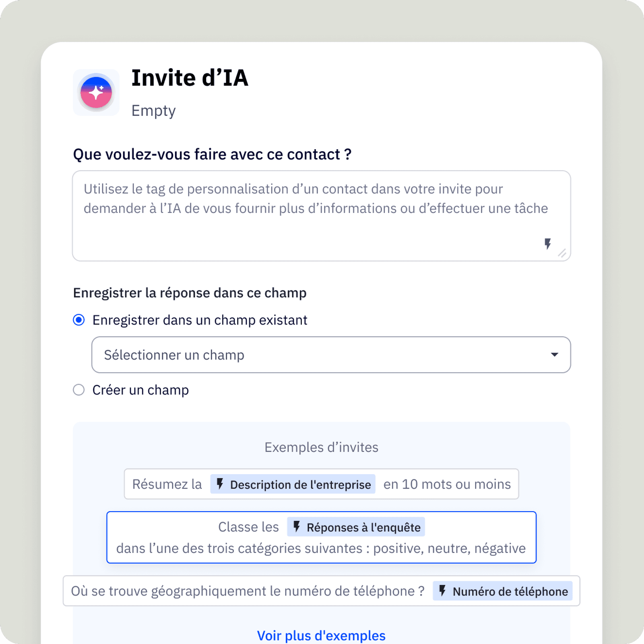
Task: Click lightning icon on Réponses à l'enquête tag
Action: click(297, 526)
